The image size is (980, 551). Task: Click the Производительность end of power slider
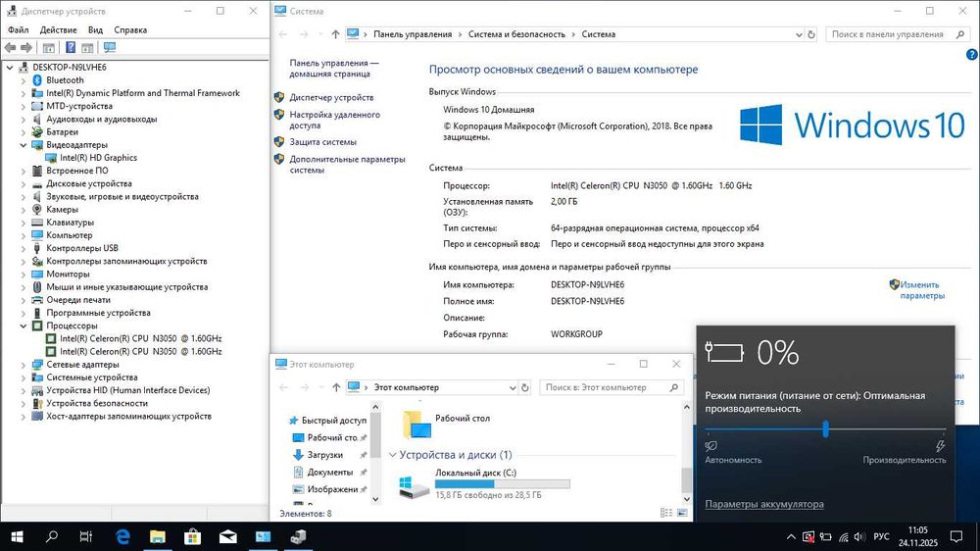coord(905,460)
